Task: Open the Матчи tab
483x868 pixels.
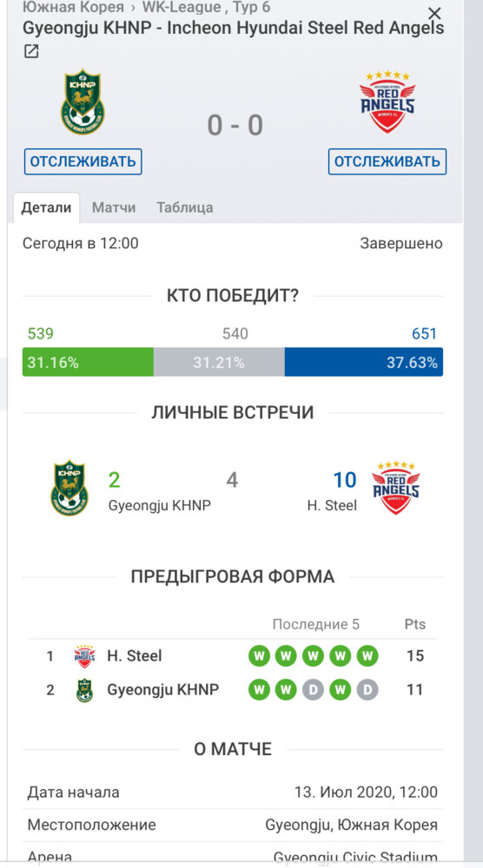Action: click(x=114, y=207)
